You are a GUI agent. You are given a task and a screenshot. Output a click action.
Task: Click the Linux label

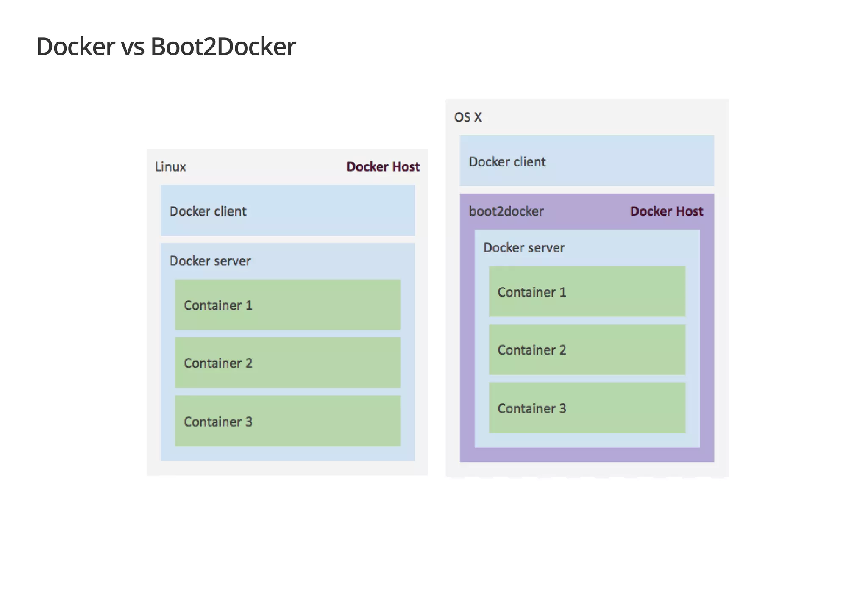pyautogui.click(x=170, y=167)
